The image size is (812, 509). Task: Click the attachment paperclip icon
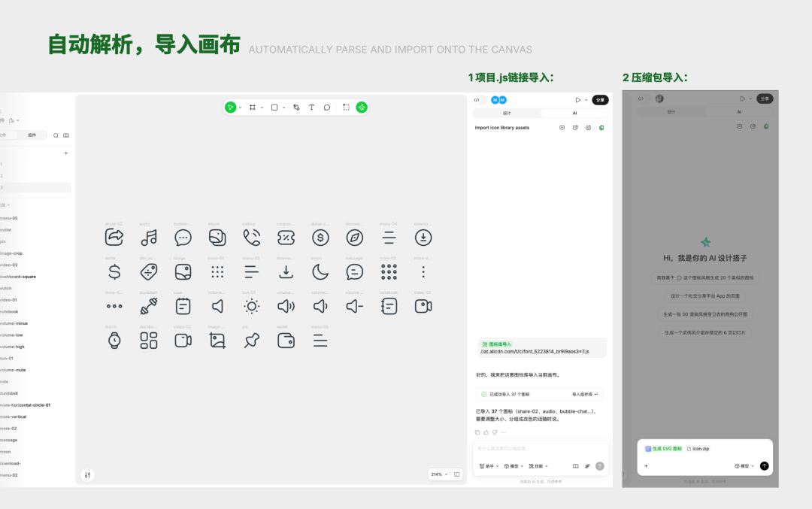[587, 466]
